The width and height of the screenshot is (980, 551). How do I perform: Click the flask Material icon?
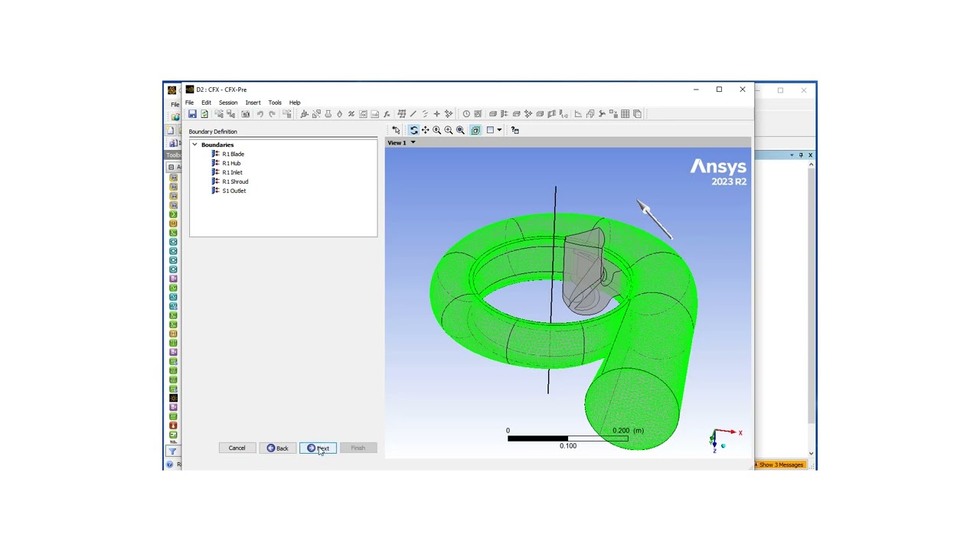[328, 114]
